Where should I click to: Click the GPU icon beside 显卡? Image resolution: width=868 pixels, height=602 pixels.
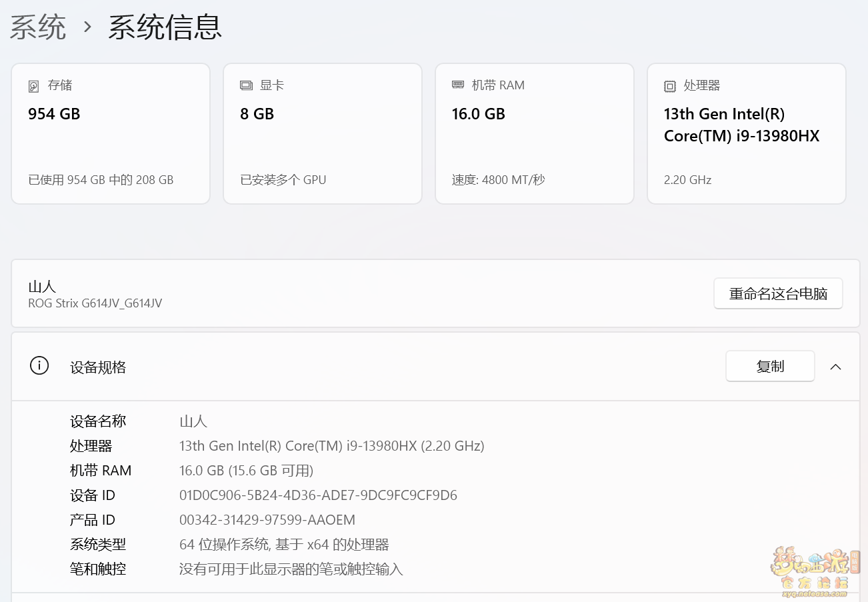click(x=246, y=86)
